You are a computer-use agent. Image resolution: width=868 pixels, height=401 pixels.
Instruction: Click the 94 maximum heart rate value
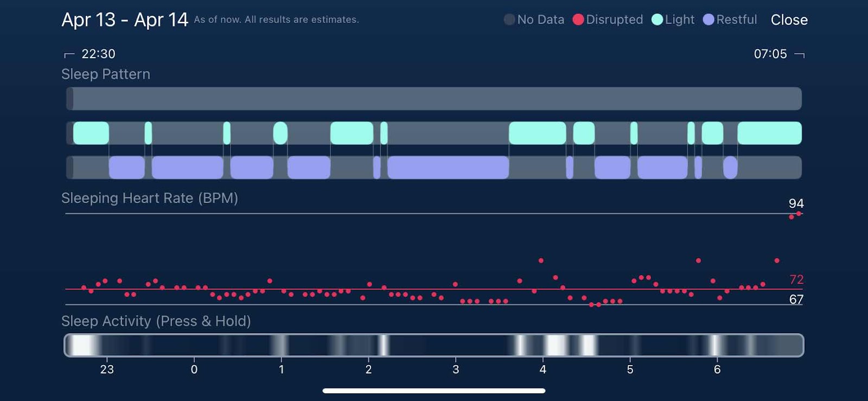796,203
